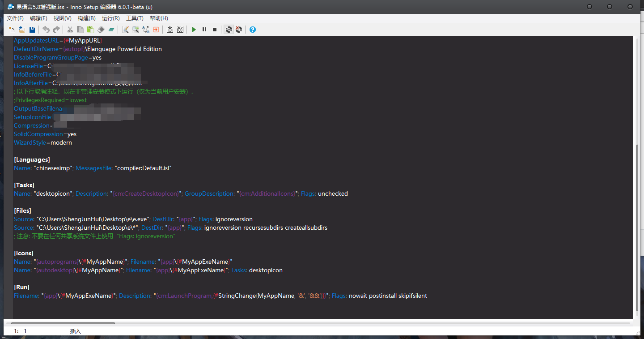
Task: Open the 构建(B) menu
Action: (x=86, y=18)
